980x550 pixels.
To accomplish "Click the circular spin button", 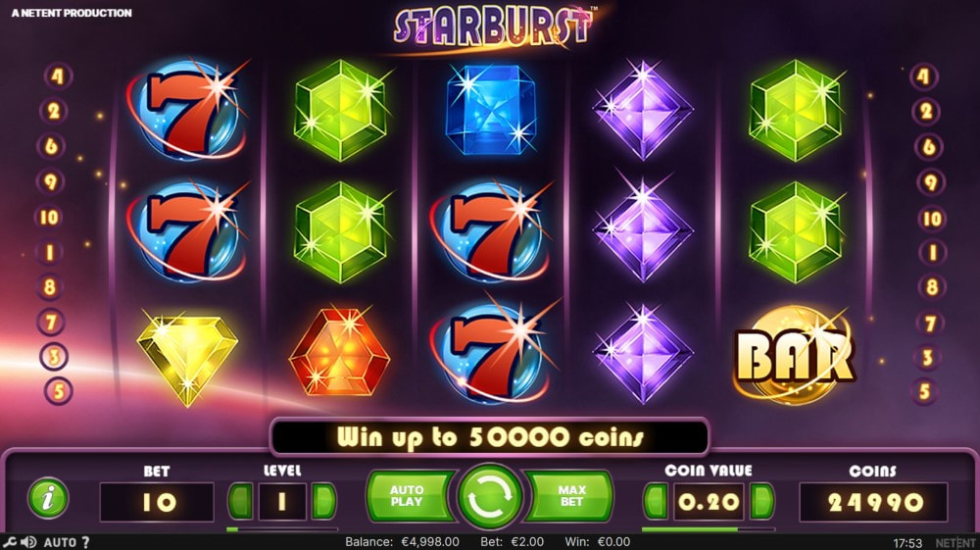I will 489,497.
